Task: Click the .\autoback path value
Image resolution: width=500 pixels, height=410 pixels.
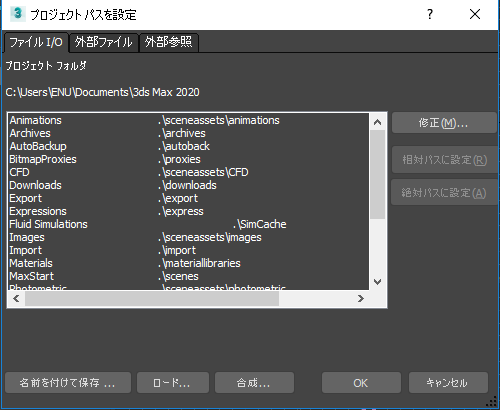Action: [x=184, y=146]
